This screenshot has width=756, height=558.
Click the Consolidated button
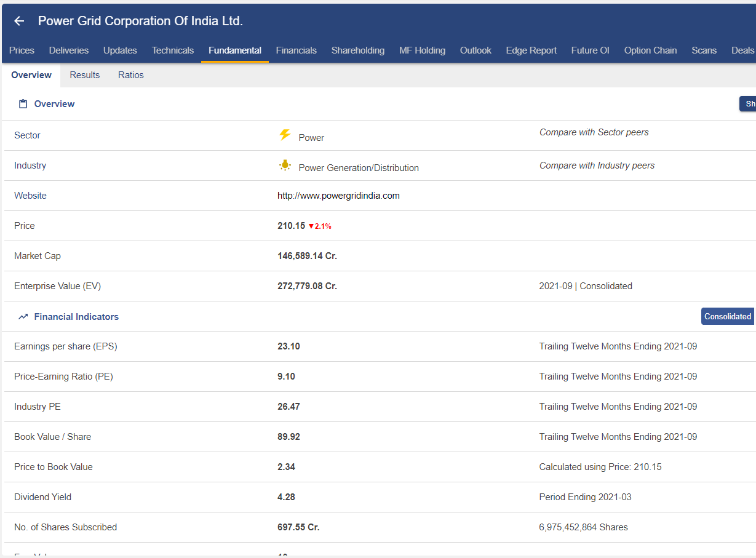coord(728,316)
